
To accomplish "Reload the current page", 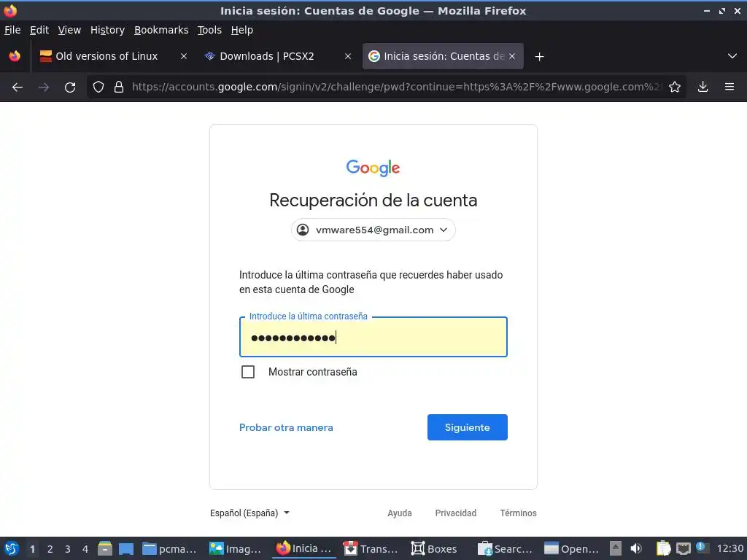I will 70,87.
